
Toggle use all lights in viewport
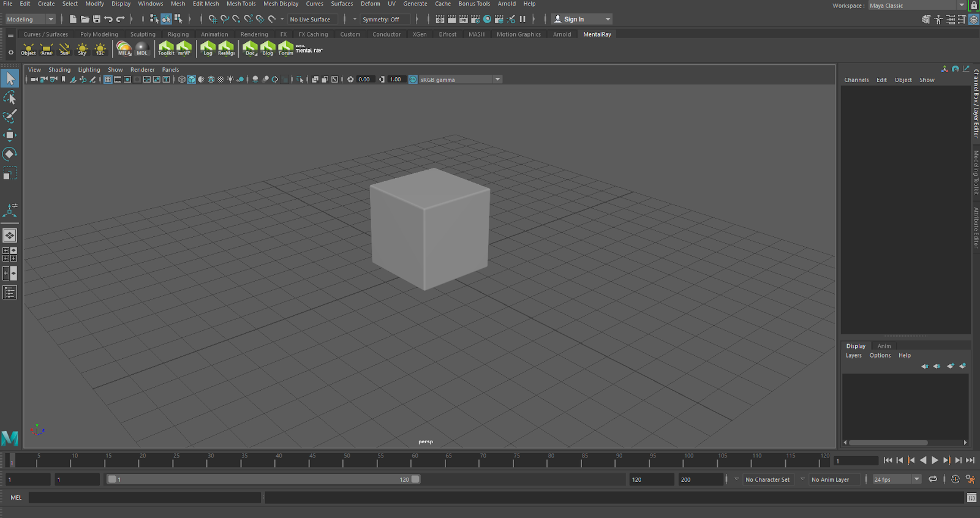[230, 80]
